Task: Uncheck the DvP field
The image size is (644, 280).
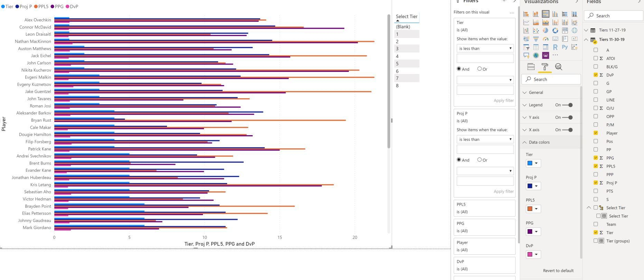Action: click(596, 75)
